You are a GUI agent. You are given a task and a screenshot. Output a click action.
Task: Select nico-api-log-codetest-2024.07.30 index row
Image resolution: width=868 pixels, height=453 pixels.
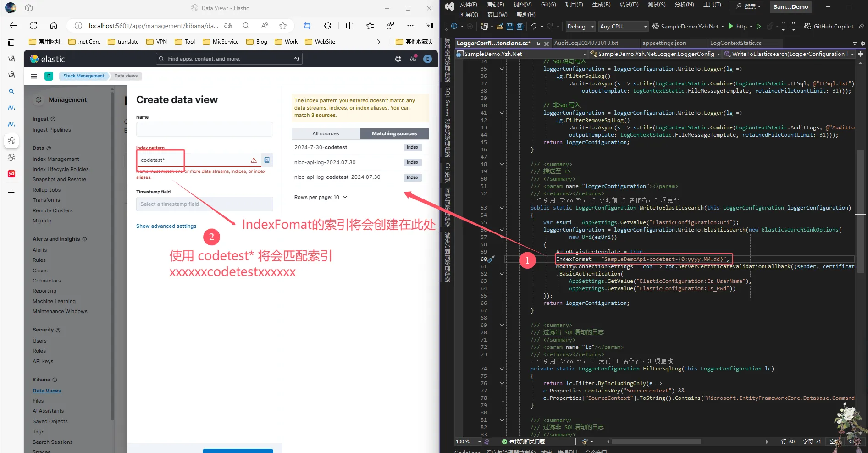(x=360, y=177)
